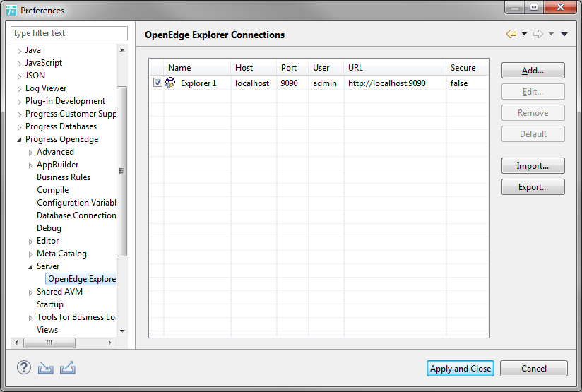This screenshot has height=392, width=582.
Task: Click the tree scroll down arrow
Action: [122, 331]
